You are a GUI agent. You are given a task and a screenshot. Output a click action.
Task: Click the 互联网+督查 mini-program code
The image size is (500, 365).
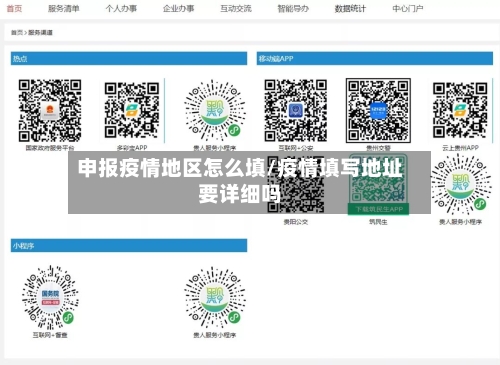pos(50,297)
